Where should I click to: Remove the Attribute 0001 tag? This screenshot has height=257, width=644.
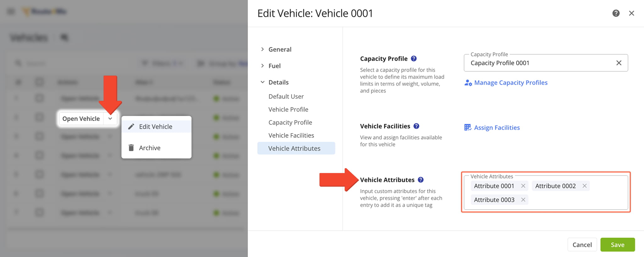[x=523, y=186]
